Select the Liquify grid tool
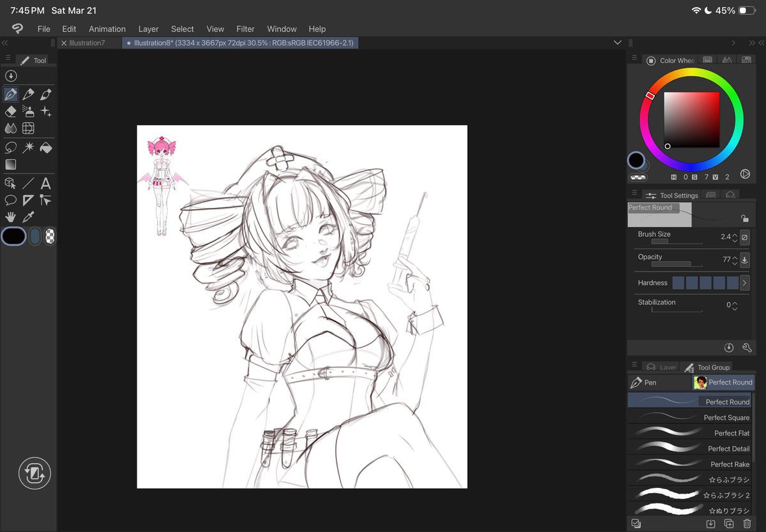Image resolution: width=766 pixels, height=532 pixels. (x=28, y=128)
